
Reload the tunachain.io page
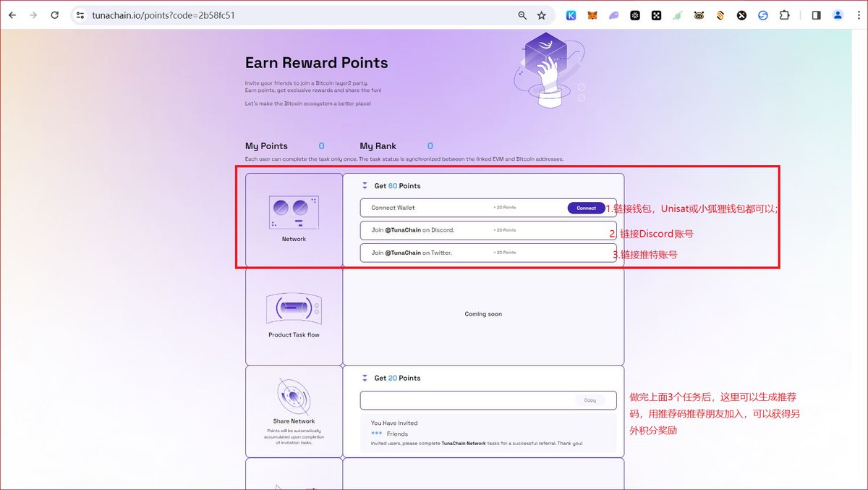[55, 14]
